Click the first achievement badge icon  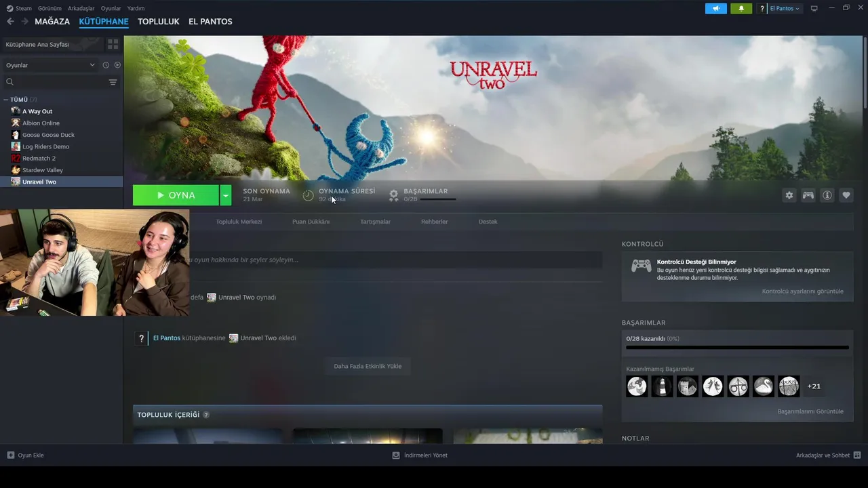tap(637, 386)
